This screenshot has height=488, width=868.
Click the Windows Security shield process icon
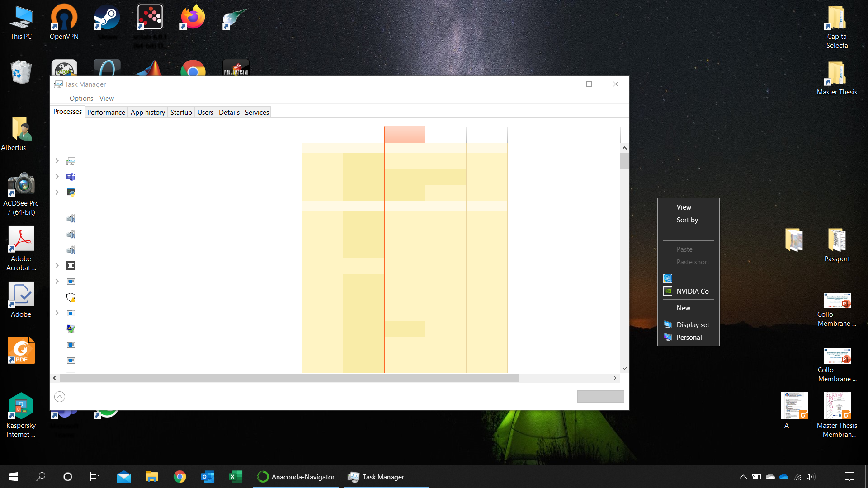[x=71, y=297]
